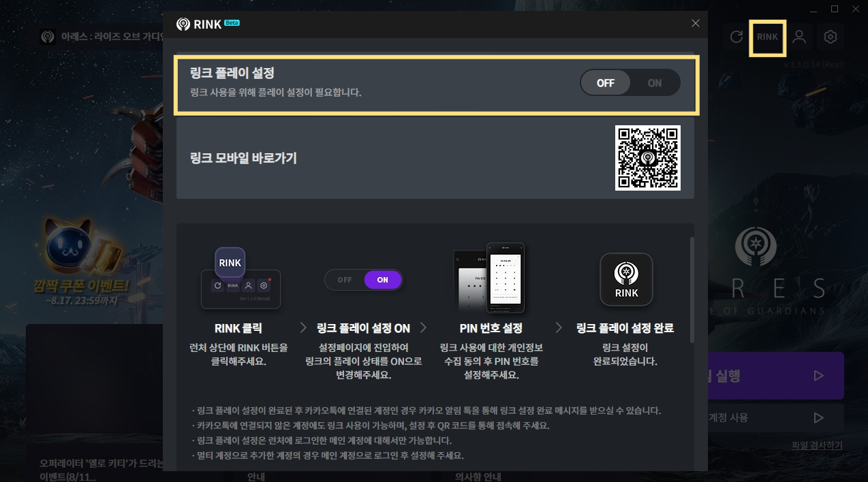Open the 파일 검사하기 link
The image size is (868, 482).
click(x=817, y=445)
